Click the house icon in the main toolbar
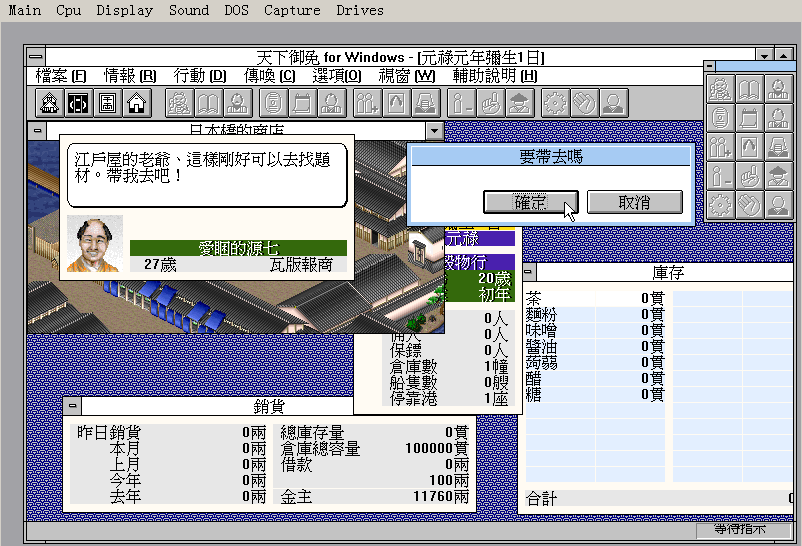 [x=136, y=102]
